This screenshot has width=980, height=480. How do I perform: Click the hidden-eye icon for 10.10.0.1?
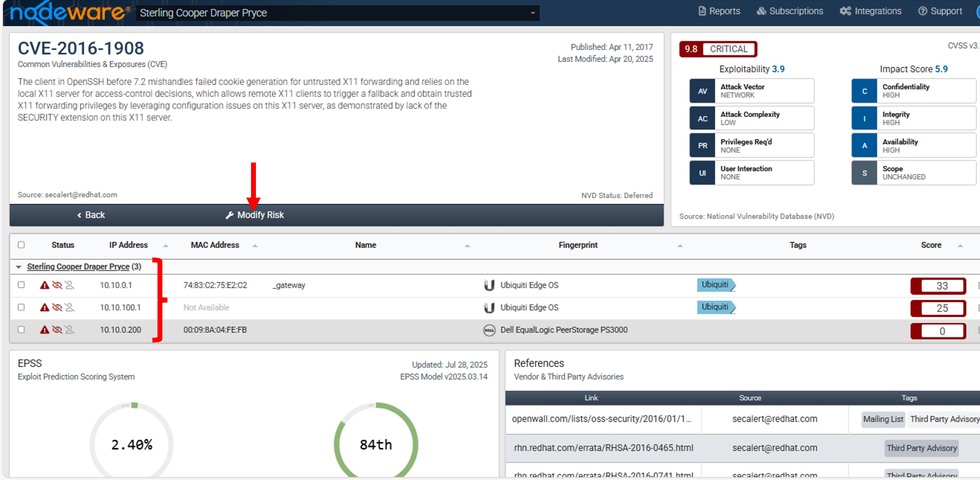coord(57,285)
